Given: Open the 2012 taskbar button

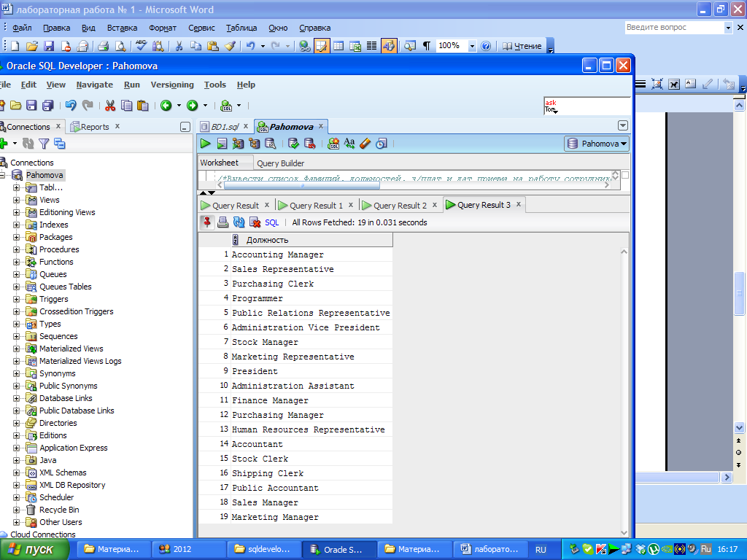Looking at the screenshot, I should [x=189, y=549].
